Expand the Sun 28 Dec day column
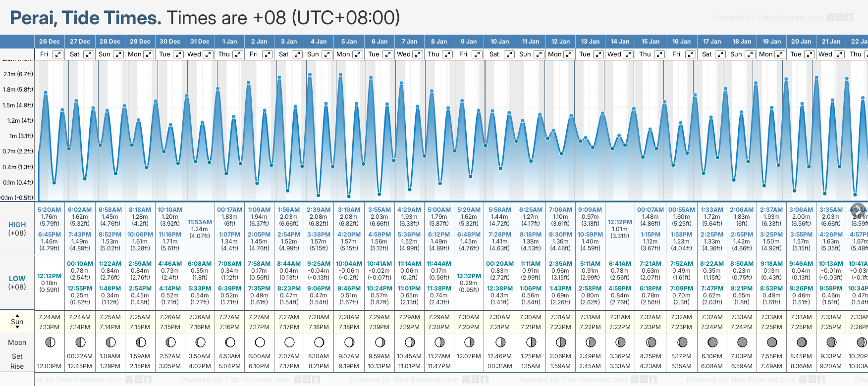The width and height of the screenshot is (868, 386). 118,54
